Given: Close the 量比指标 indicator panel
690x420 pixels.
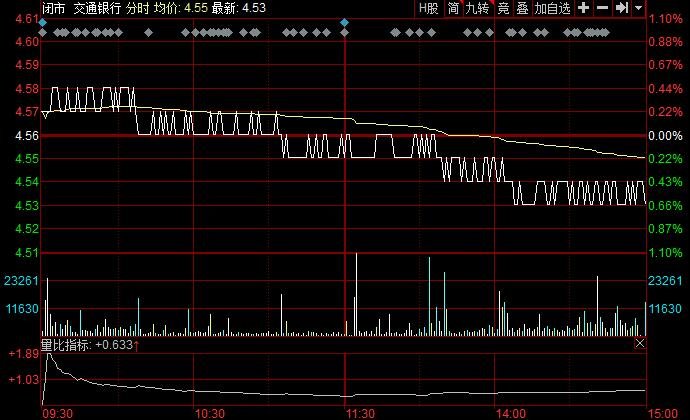Looking at the screenshot, I should [x=640, y=343].
